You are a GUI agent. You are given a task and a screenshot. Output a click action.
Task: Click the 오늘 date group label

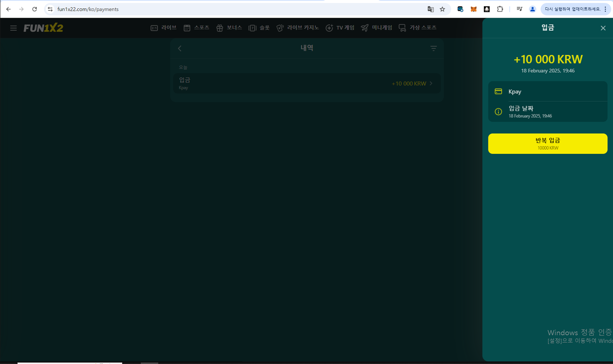point(183,67)
